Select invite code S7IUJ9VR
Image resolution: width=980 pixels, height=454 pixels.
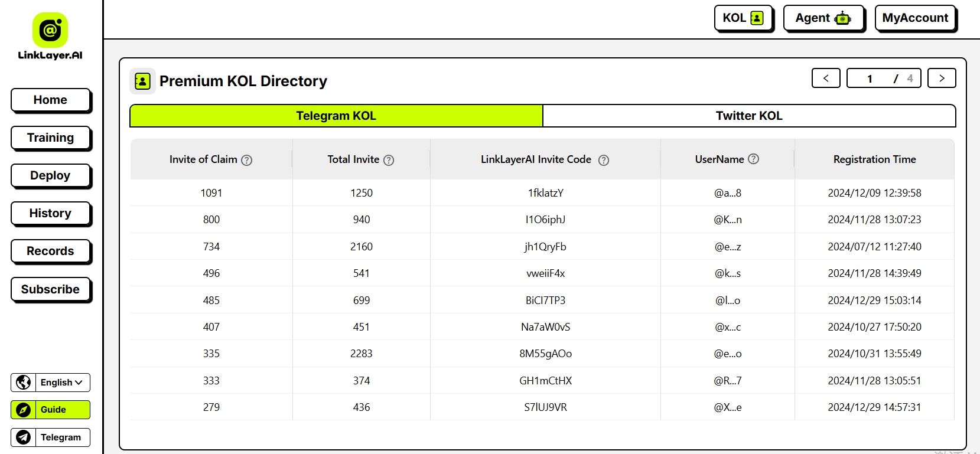[546, 407]
